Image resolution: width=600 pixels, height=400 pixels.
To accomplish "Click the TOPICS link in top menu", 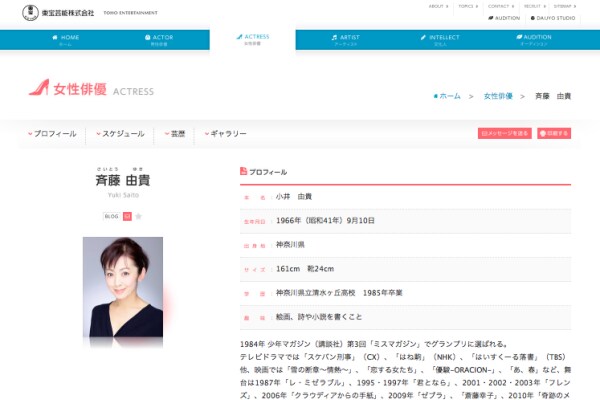I will point(468,6).
